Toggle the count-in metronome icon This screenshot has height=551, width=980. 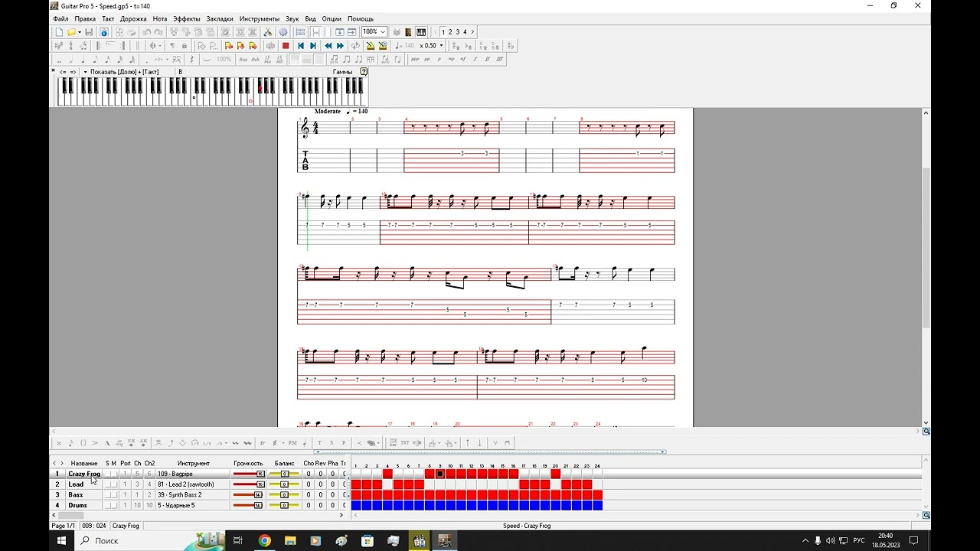point(383,46)
